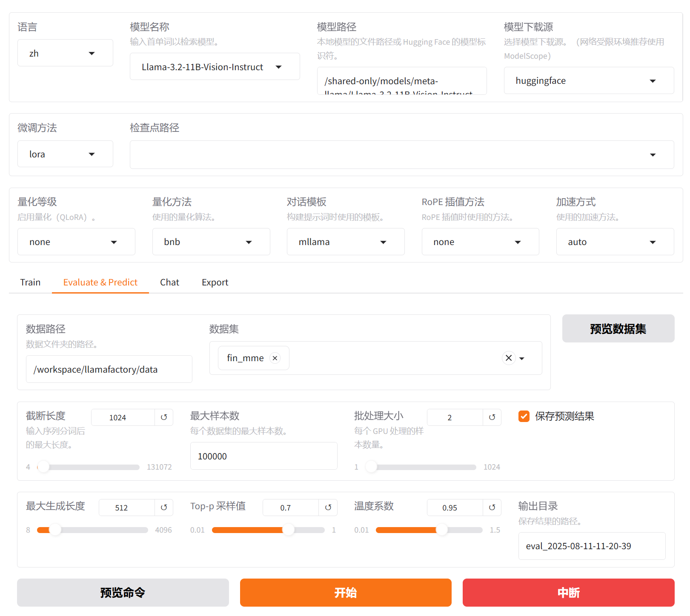Clear all selected datasets in 数据集
The height and width of the screenshot is (616, 690).
tap(509, 358)
